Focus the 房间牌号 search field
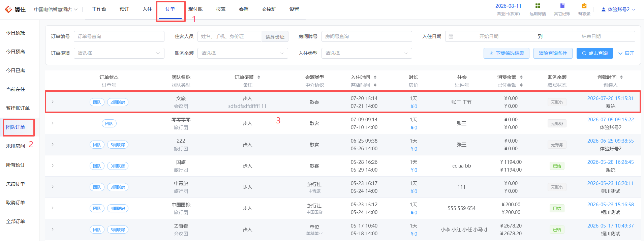The image size is (644, 241). tap(367, 36)
